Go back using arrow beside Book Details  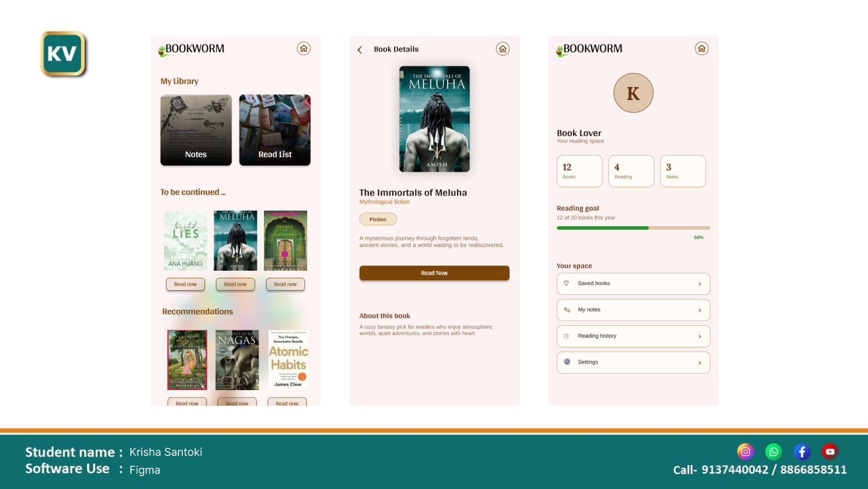pyautogui.click(x=360, y=50)
